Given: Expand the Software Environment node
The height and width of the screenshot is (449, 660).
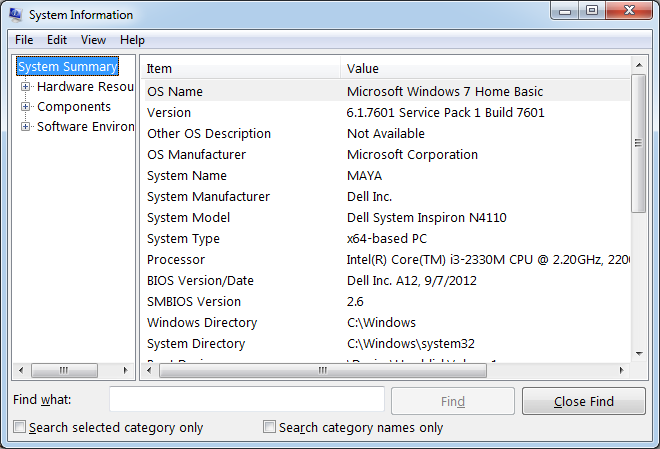Looking at the screenshot, I should 26,127.
